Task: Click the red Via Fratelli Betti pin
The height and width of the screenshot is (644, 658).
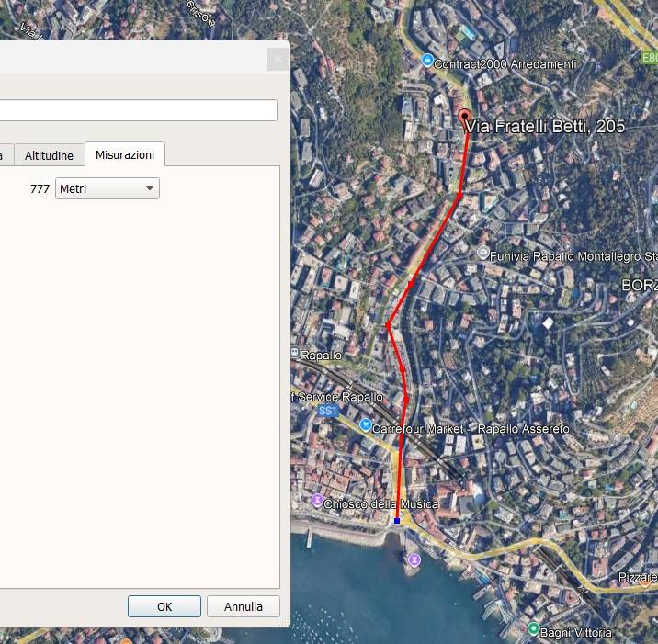Action: click(x=464, y=118)
